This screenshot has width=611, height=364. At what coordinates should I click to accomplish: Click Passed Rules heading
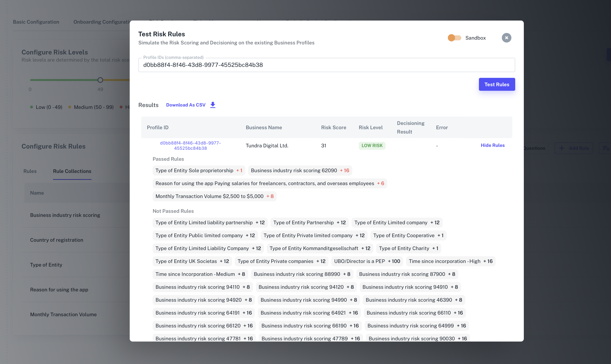(x=168, y=159)
